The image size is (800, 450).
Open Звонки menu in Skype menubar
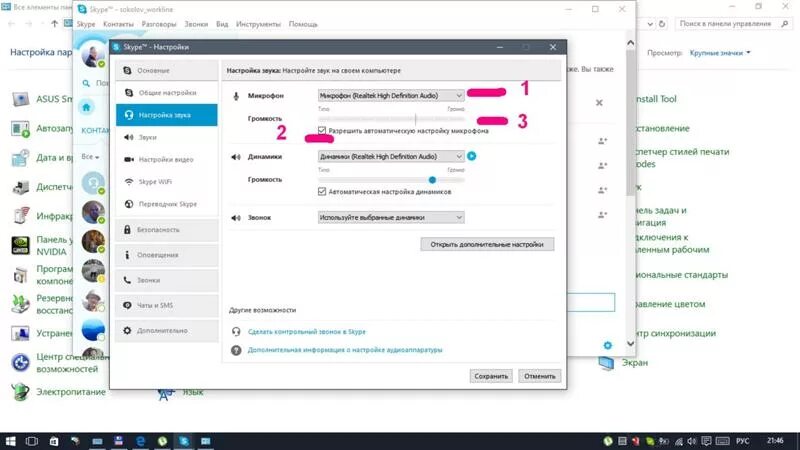[196, 24]
